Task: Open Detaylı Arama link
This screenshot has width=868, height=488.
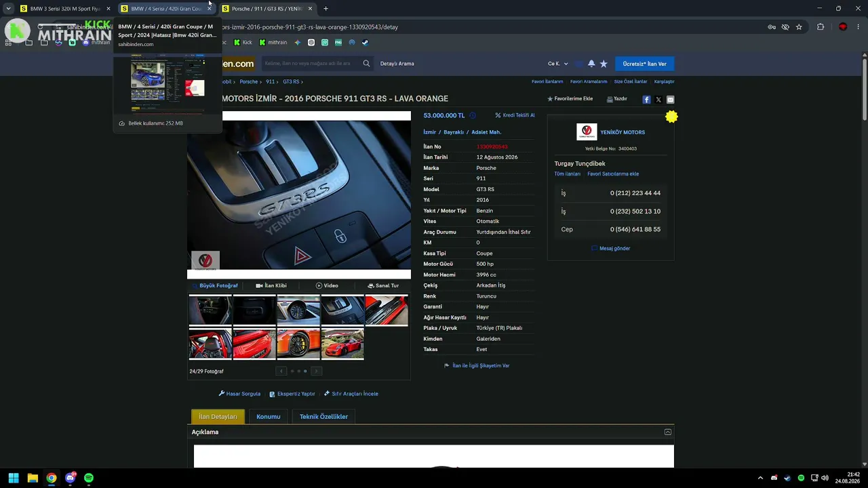Action: coord(397,64)
